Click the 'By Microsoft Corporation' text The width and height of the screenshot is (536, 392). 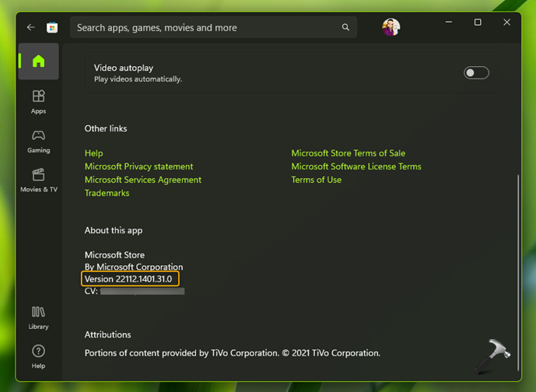pyautogui.click(x=134, y=267)
